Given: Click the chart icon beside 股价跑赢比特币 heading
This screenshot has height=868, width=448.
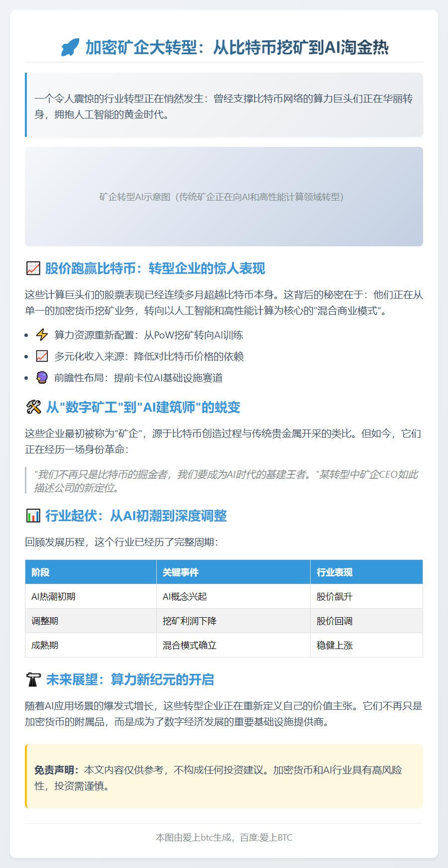Looking at the screenshot, I should 33,268.
